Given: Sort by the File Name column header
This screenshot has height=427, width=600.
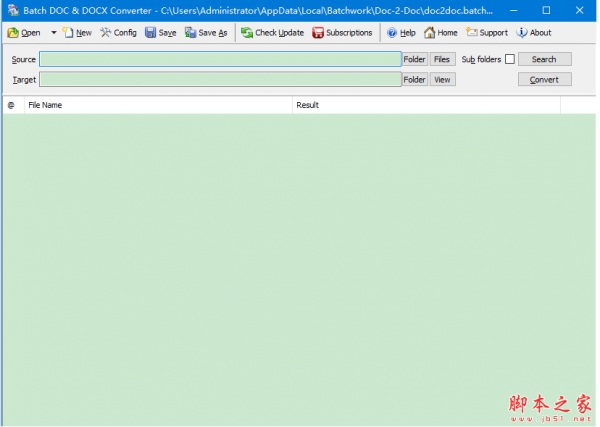Looking at the screenshot, I should pos(158,105).
